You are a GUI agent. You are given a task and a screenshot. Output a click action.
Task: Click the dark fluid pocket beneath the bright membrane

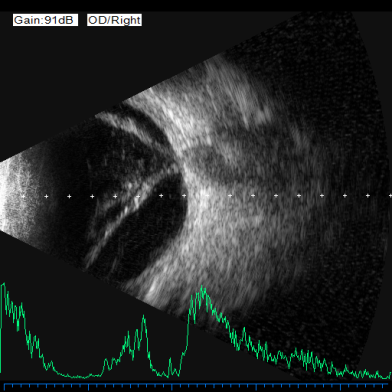coord(157,230)
